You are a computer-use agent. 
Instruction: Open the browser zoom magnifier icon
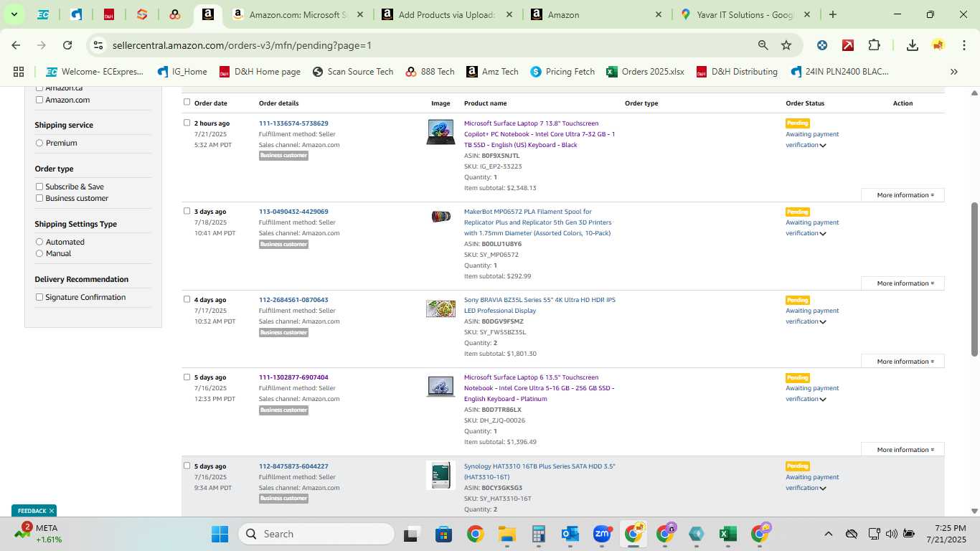[x=763, y=45]
